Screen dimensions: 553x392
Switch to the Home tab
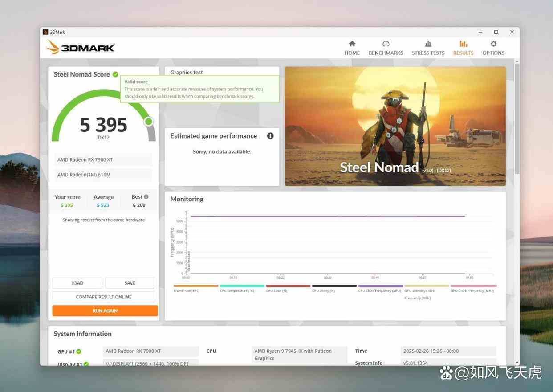(352, 44)
